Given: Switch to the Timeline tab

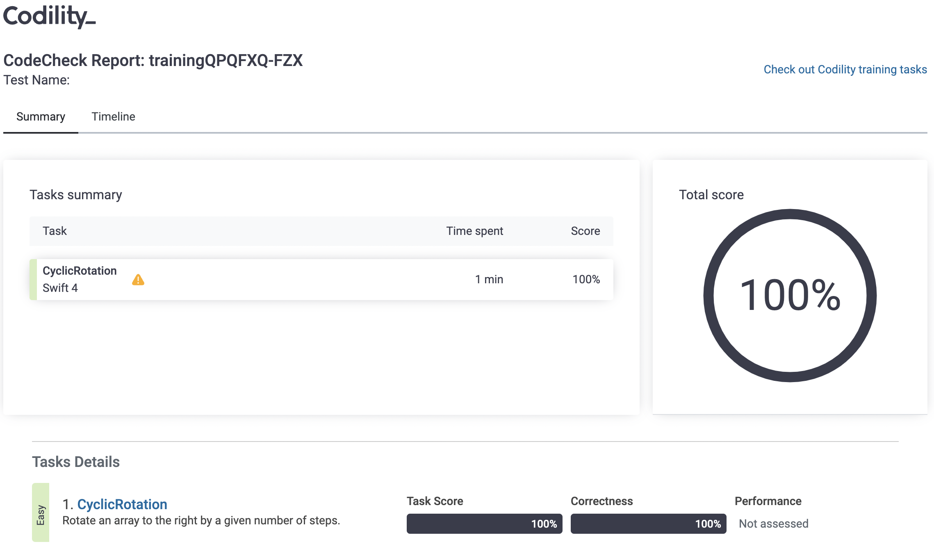Looking at the screenshot, I should click(113, 117).
